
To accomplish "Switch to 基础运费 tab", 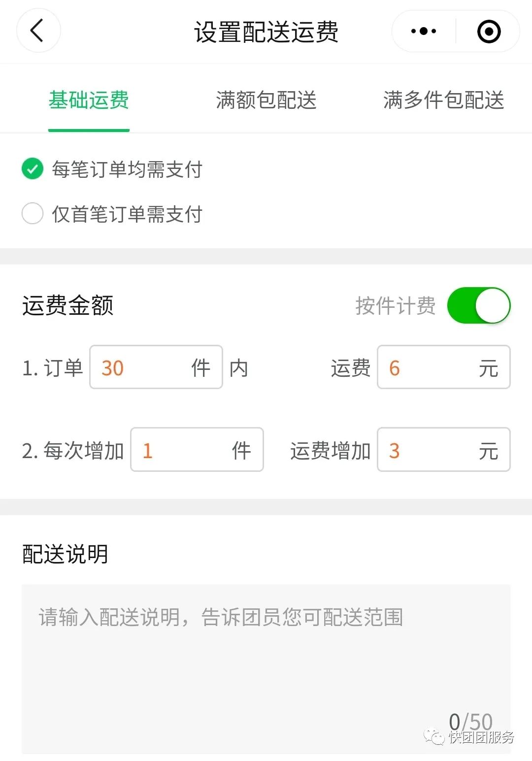I will tap(89, 100).
